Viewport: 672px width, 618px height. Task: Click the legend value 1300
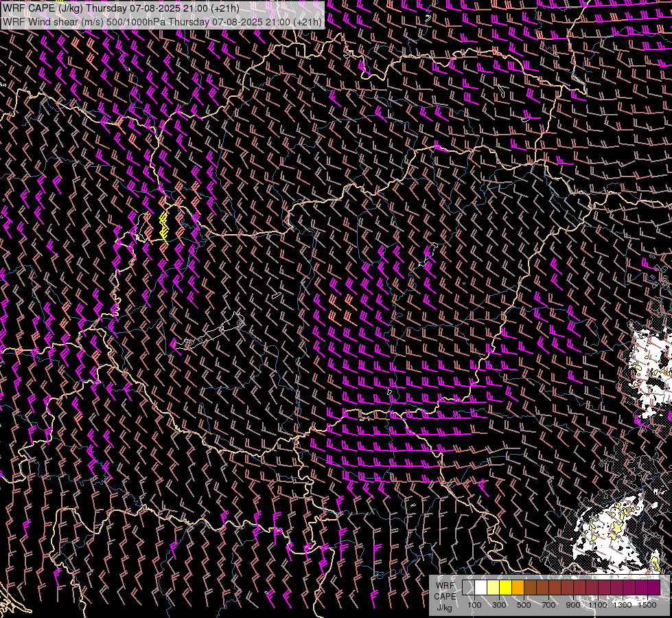point(623,605)
